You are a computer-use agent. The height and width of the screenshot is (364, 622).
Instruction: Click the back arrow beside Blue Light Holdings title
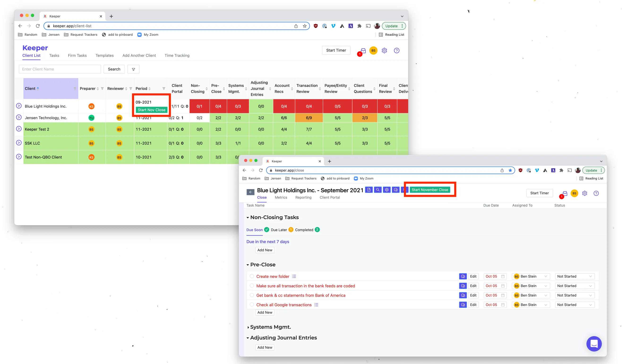tap(250, 192)
